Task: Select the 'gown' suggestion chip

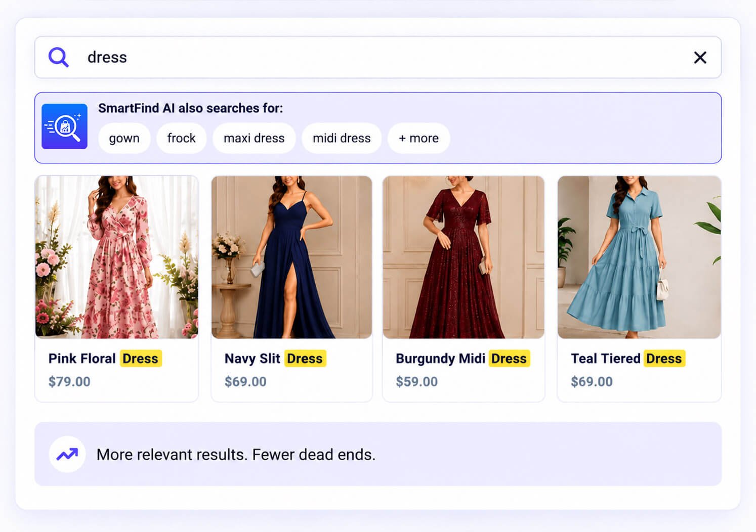Action: point(124,138)
